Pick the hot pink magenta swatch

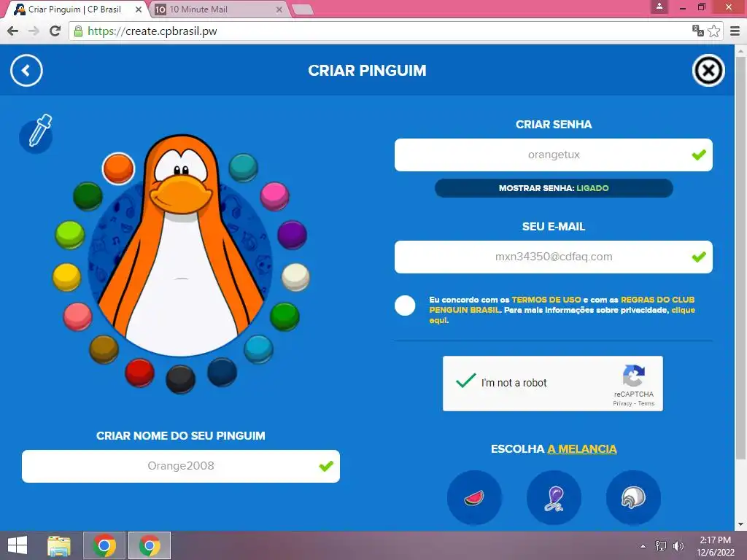[274, 196]
